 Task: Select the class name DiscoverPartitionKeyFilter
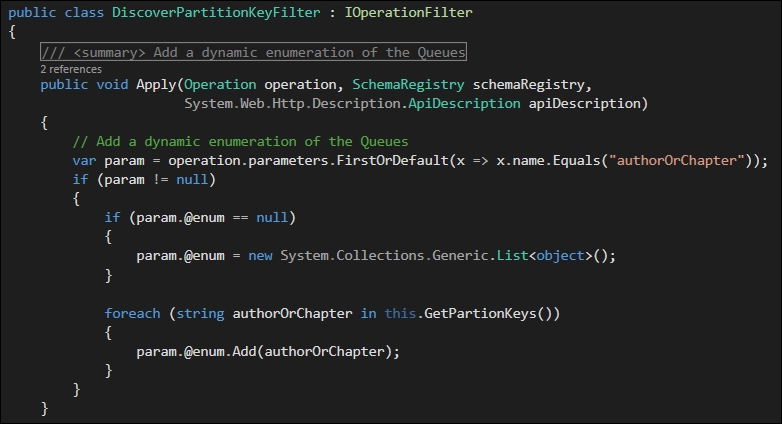(x=216, y=12)
